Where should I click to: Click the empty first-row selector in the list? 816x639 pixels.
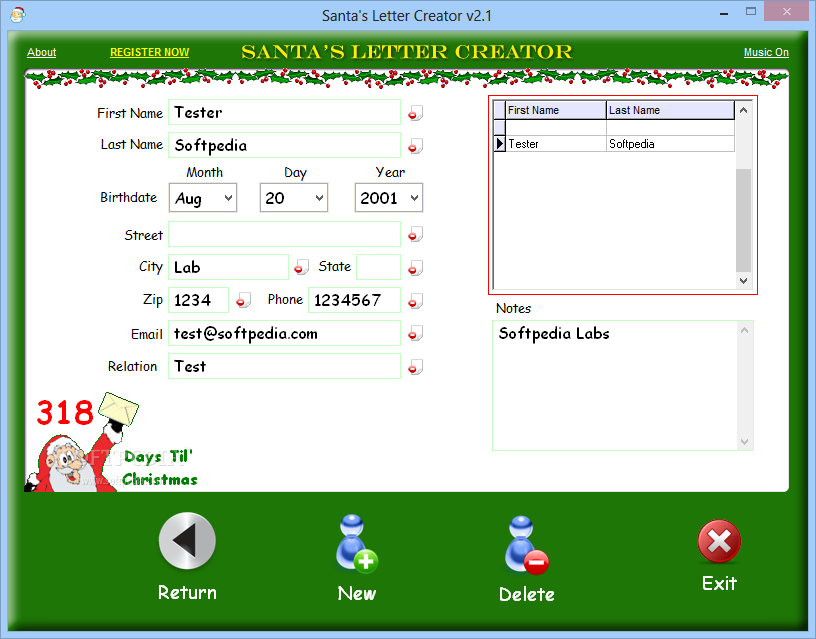500,127
